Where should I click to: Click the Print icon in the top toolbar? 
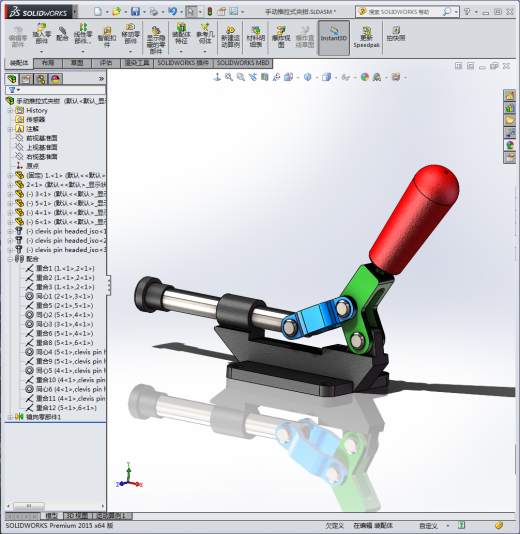154,12
